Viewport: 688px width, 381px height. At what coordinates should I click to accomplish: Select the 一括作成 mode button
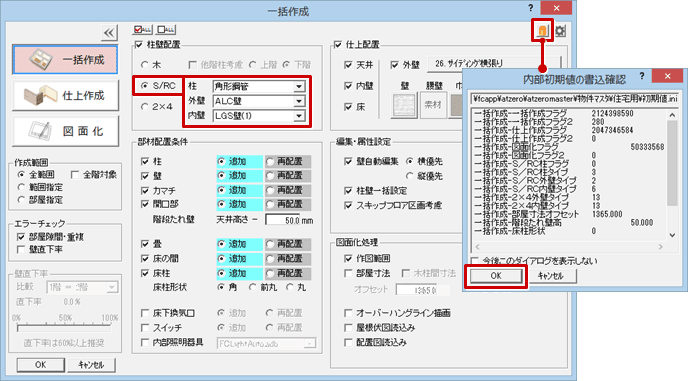click(65, 60)
